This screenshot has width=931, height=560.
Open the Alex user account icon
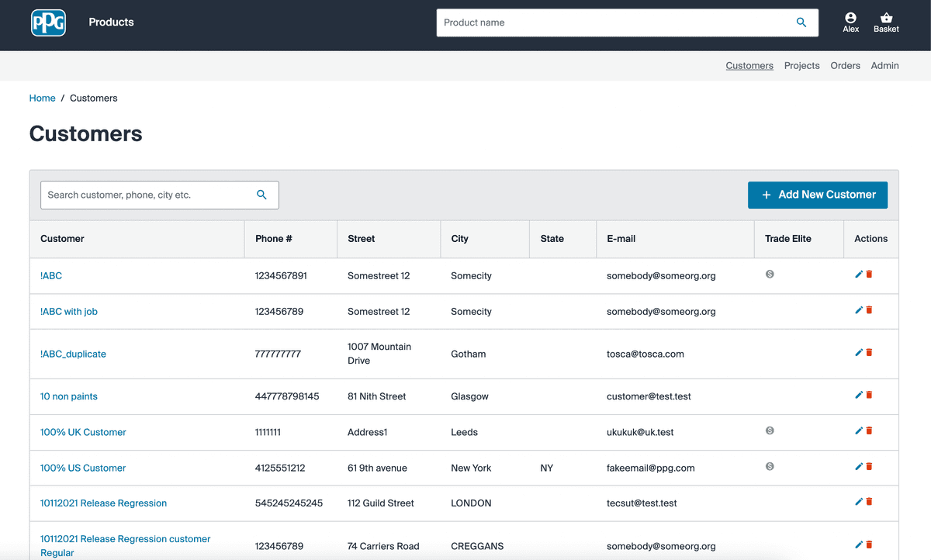click(850, 19)
